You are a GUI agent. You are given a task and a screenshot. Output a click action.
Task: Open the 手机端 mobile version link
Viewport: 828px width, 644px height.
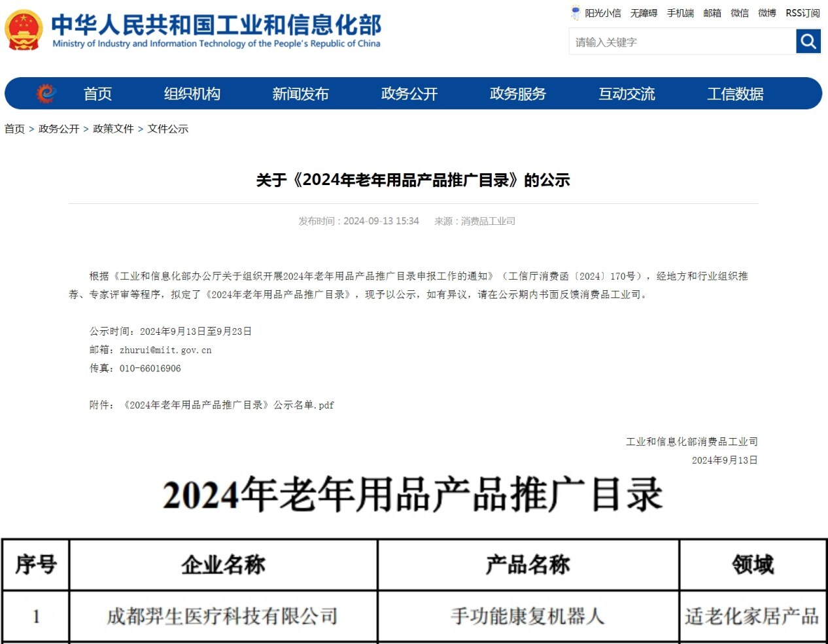point(680,13)
